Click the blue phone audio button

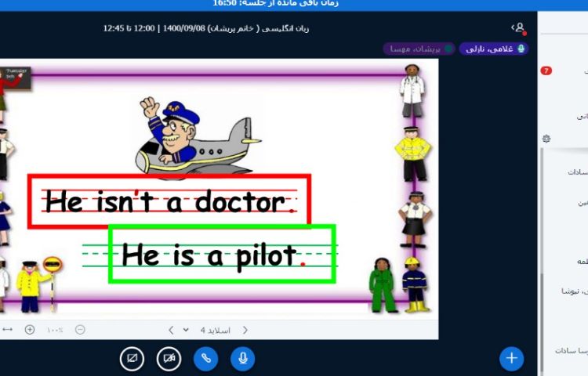point(205,359)
